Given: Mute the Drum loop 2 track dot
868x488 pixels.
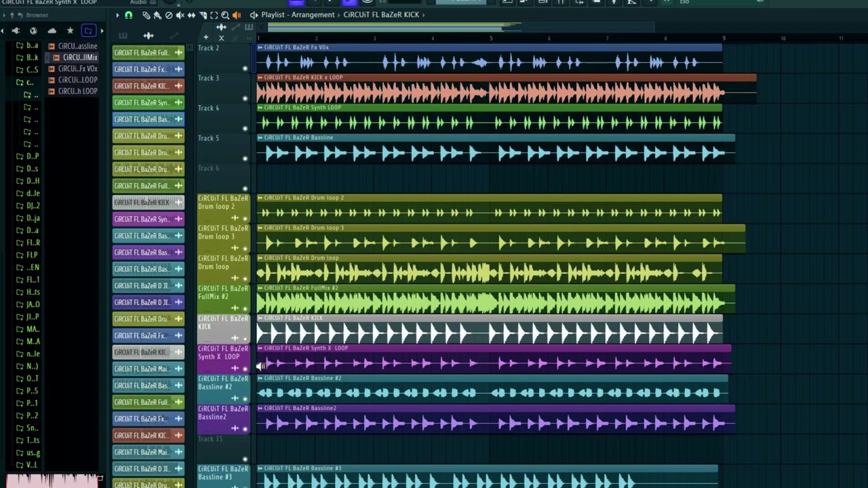Looking at the screenshot, I should point(245,218).
